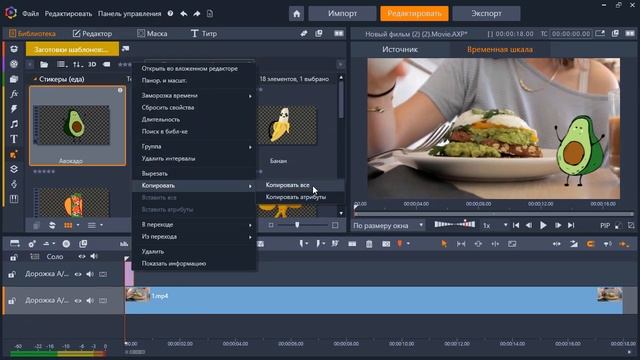Switch to the Маска tab
The image size is (640, 360).
[152, 33]
